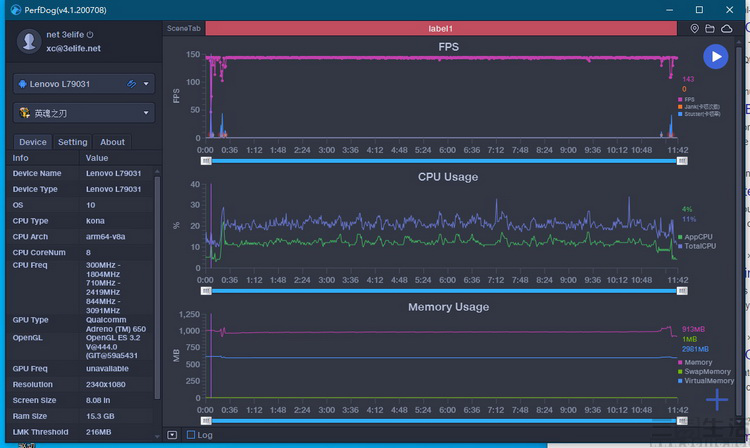
Task: Open the 英魂之刃 app dropdown
Action: coord(84,113)
